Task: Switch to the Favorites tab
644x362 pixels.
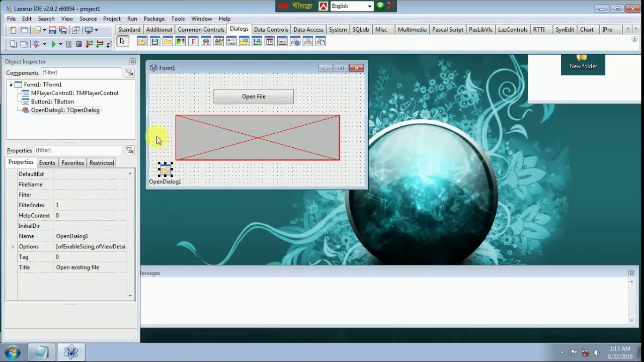Action: [x=72, y=163]
